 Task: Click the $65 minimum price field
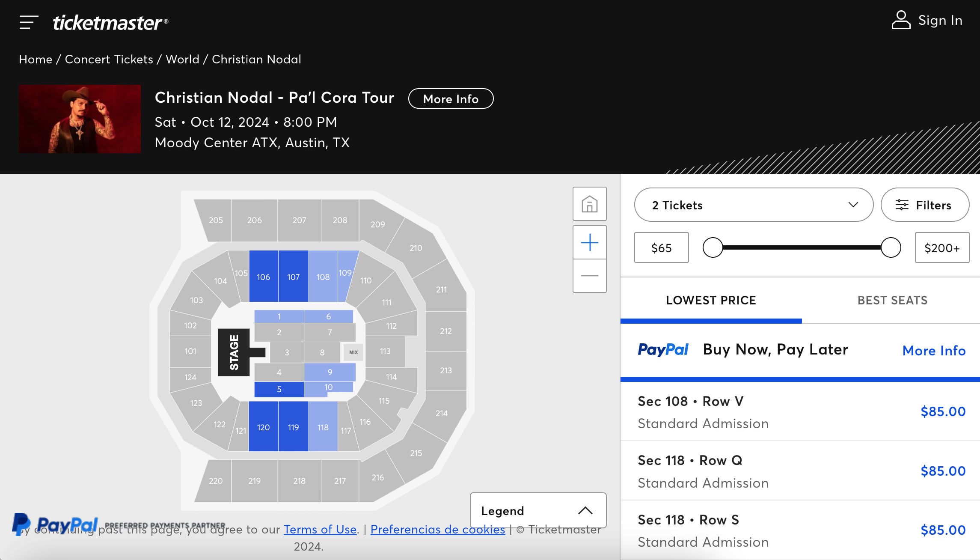coord(661,247)
